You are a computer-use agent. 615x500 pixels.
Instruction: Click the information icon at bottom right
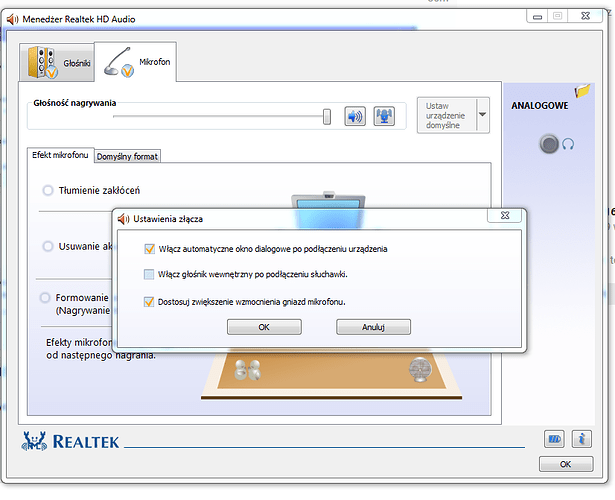580,439
